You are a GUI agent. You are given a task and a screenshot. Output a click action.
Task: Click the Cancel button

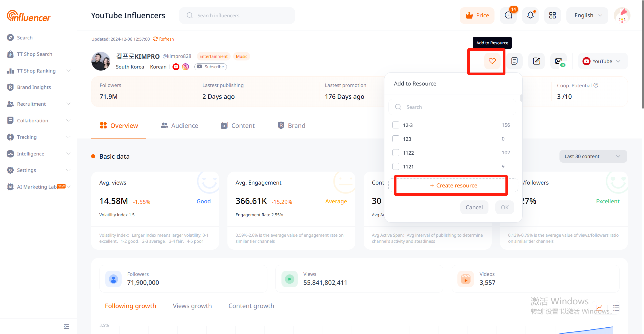tap(474, 207)
